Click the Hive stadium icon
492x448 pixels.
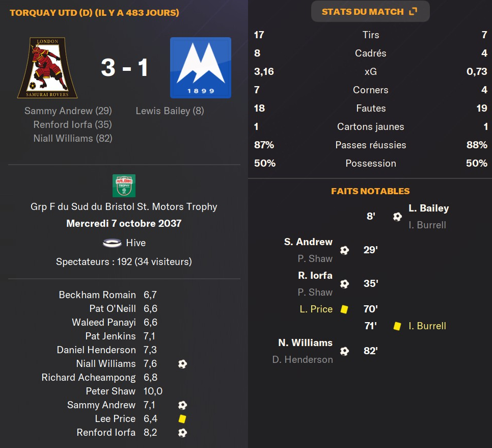(x=112, y=243)
